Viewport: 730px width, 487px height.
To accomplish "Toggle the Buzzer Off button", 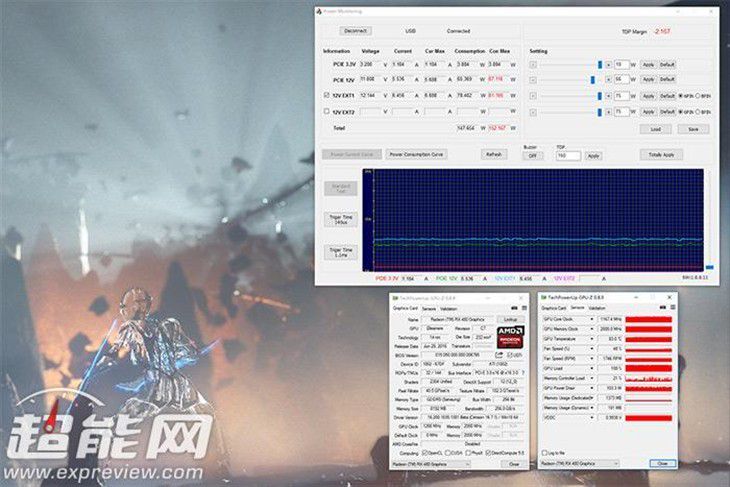I will [533, 156].
